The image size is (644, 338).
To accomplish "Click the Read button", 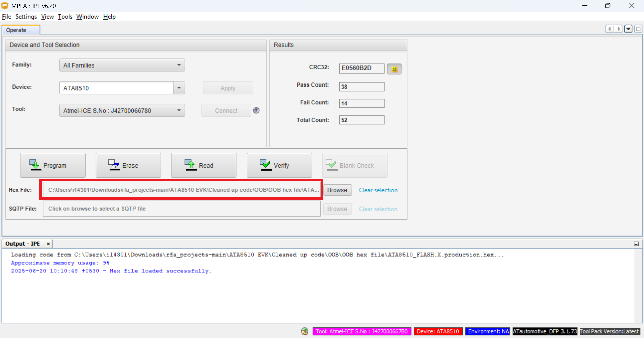I will coord(204,165).
